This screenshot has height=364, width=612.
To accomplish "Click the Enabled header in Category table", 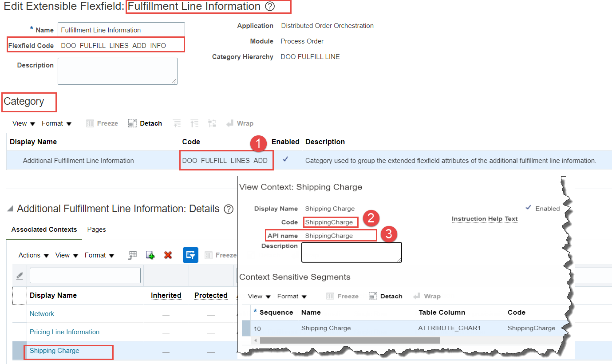I will (285, 142).
